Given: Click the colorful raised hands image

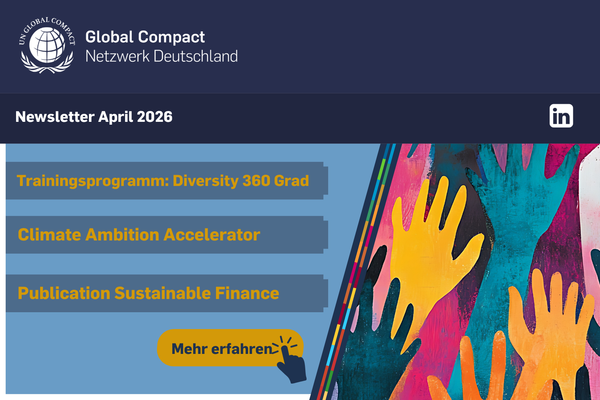Looking at the screenshot, I should [x=459, y=272].
